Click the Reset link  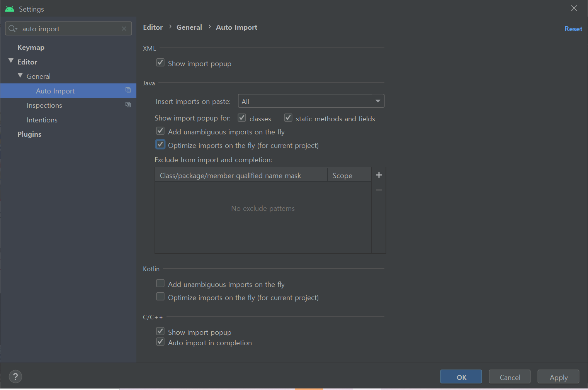[x=573, y=29]
